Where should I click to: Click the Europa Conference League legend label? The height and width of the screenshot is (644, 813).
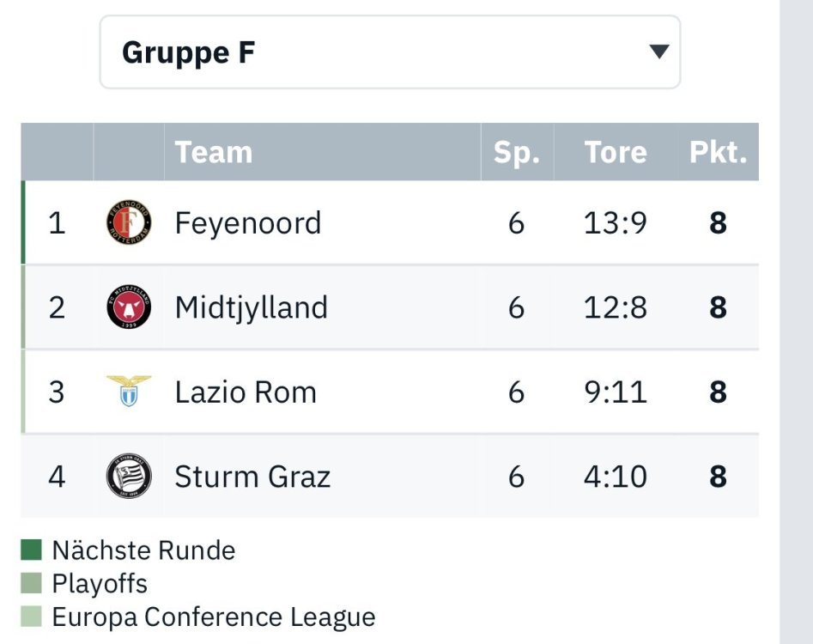point(213,617)
